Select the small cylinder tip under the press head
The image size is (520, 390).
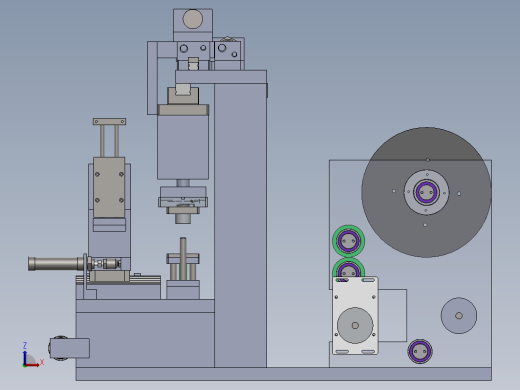point(183,219)
